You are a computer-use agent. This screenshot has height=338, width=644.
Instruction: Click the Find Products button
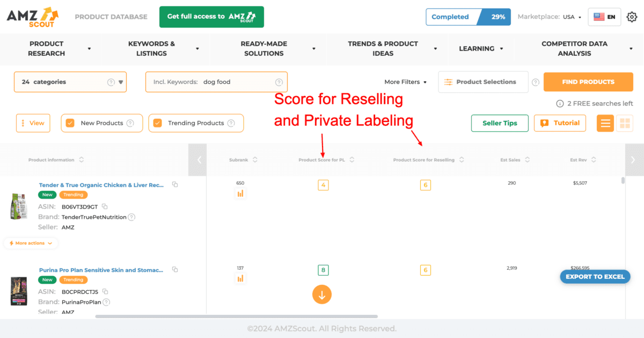coord(588,82)
